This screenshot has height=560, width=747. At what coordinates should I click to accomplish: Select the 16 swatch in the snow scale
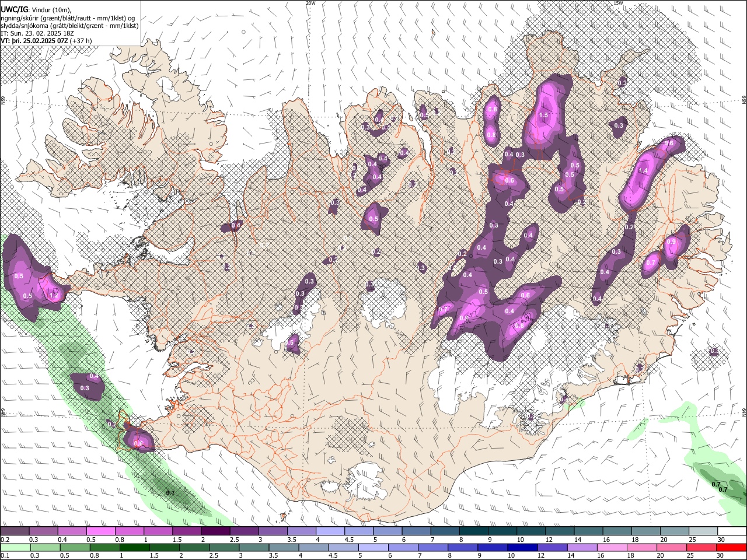[x=617, y=531]
